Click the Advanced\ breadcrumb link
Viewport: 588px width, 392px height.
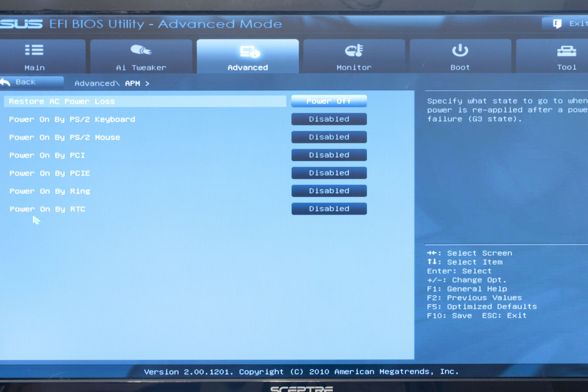pos(97,83)
